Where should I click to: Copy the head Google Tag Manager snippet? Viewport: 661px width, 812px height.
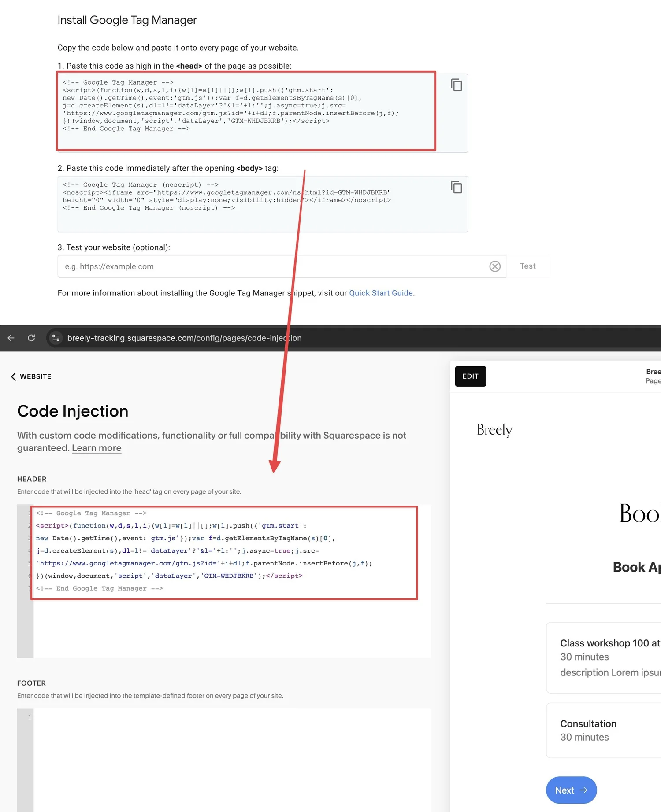[456, 85]
